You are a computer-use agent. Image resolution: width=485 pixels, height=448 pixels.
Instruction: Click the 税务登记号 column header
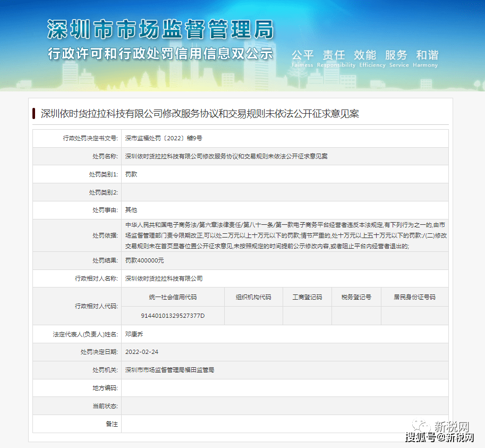pyautogui.click(x=356, y=297)
